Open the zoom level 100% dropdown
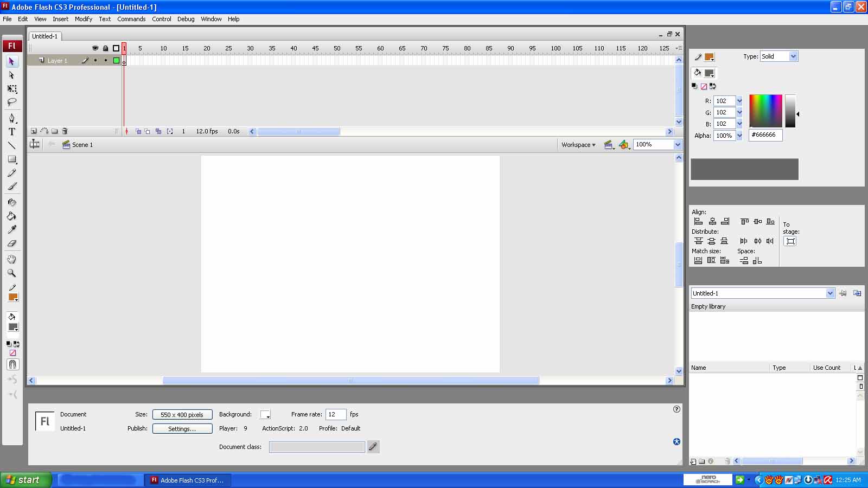The width and height of the screenshot is (868, 488). click(678, 144)
